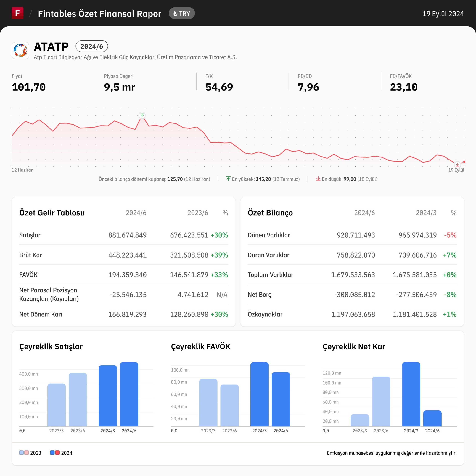
Task: Click the ATATP company logo icon
Action: (x=20, y=51)
